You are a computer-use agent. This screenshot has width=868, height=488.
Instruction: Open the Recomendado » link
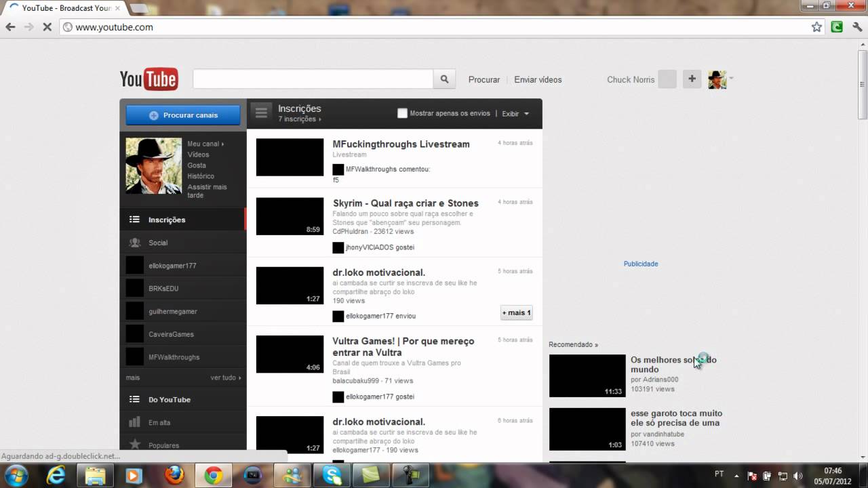click(573, 344)
